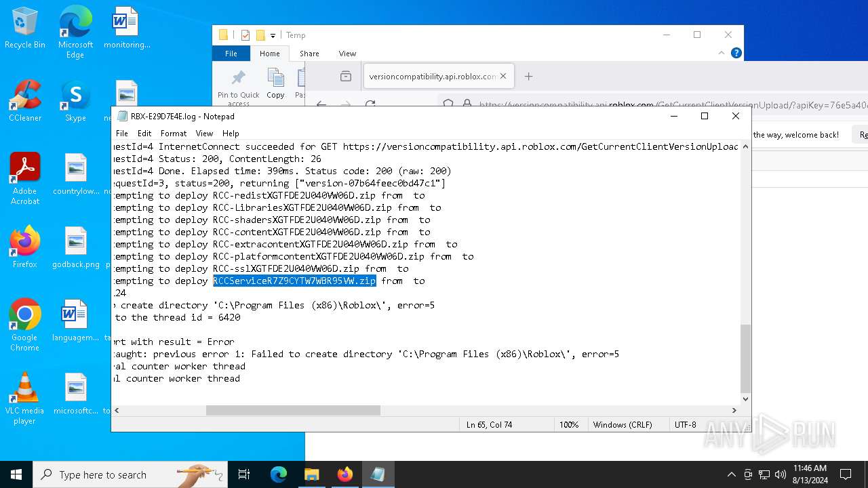Image resolution: width=868 pixels, height=488 pixels.
Task: Select the versioncompatibility.api.roblox.com browser tab
Action: point(438,76)
